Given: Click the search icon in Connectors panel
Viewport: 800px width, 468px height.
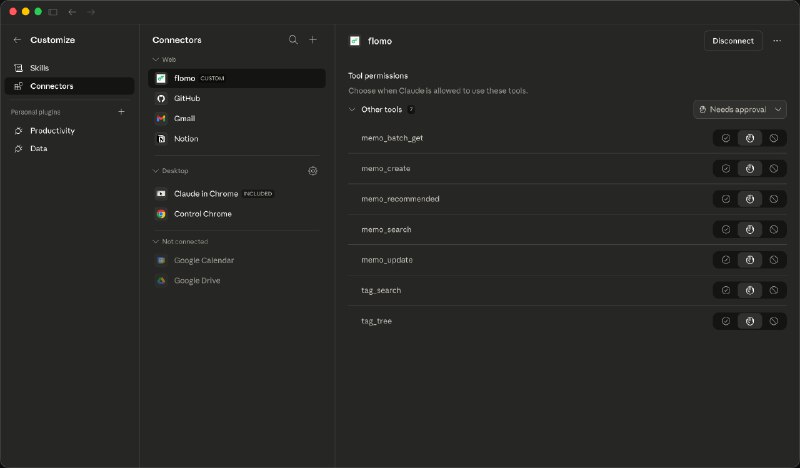Looking at the screenshot, I should pos(293,40).
